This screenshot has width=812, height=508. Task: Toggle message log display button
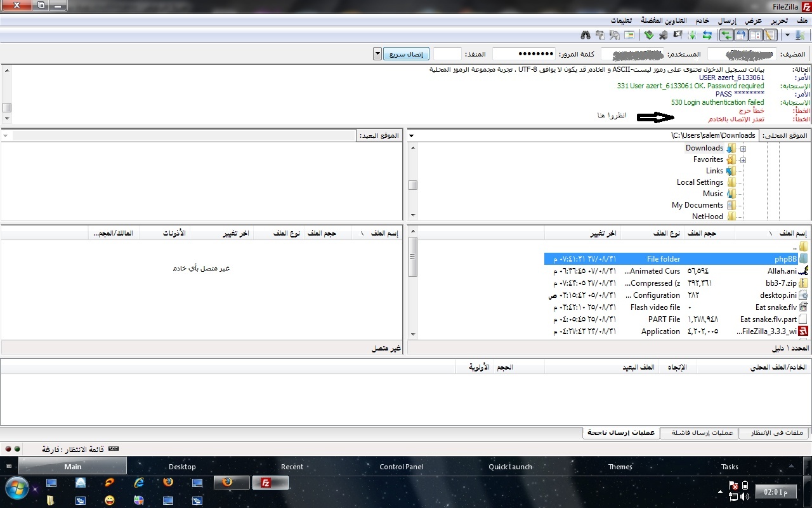pos(770,36)
